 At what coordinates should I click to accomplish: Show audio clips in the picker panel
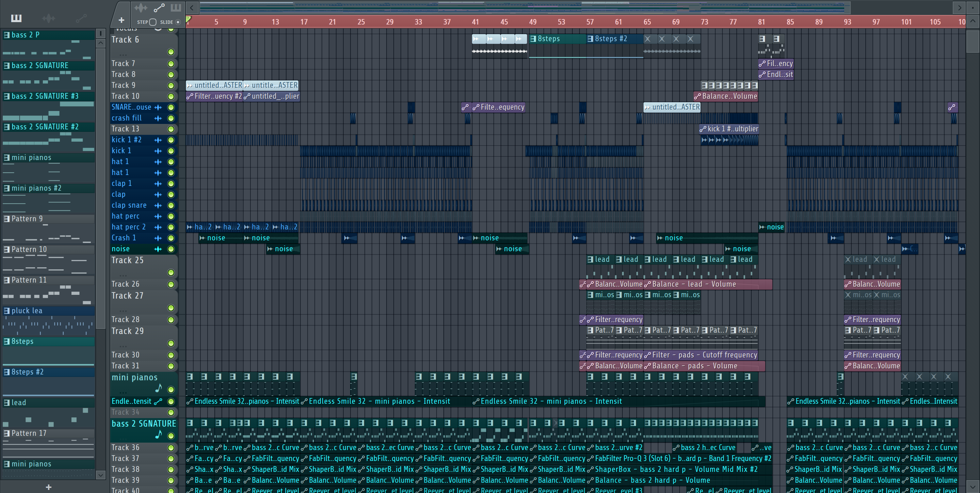[x=48, y=18]
